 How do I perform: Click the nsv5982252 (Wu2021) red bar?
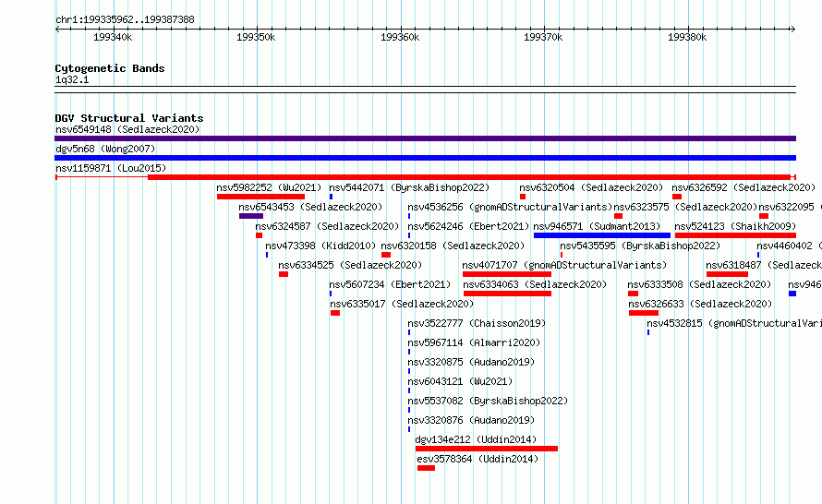(x=260, y=197)
